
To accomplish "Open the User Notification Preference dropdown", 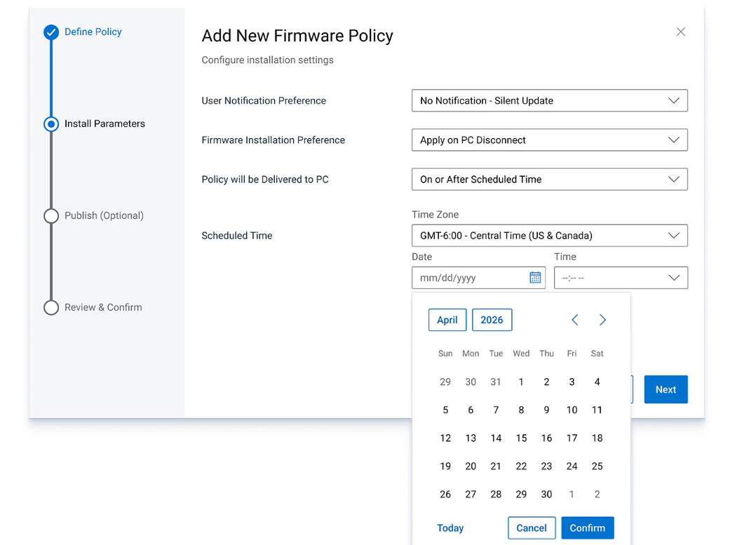I will [x=549, y=101].
